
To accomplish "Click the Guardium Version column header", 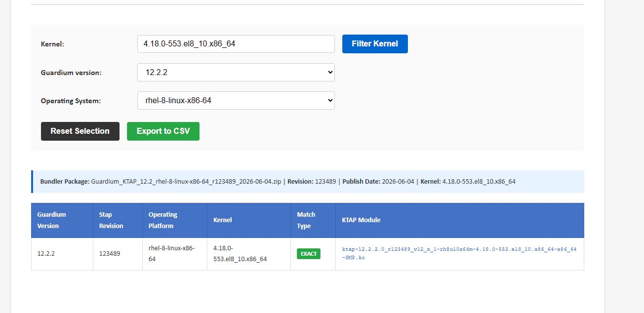I will pyautogui.click(x=62, y=220).
